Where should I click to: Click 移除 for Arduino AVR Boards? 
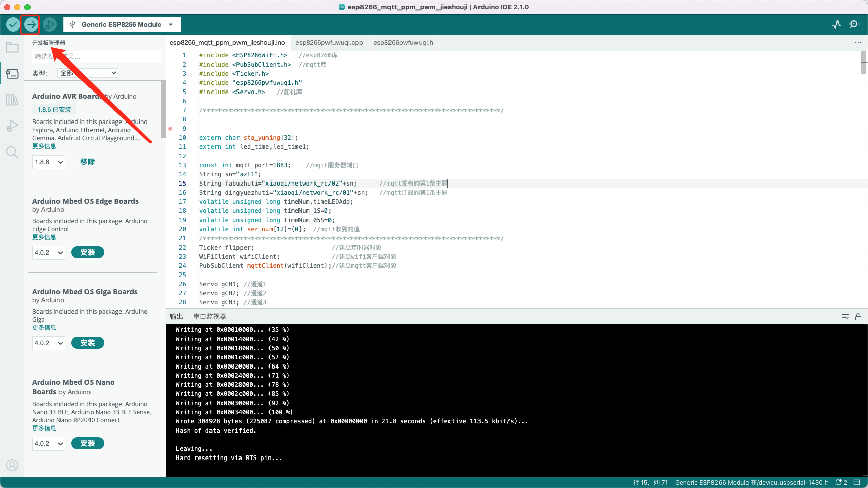point(87,162)
